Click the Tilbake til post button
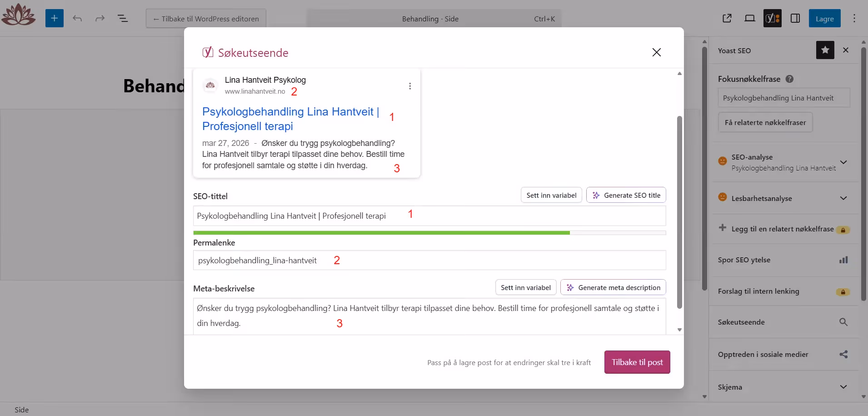This screenshot has height=416, width=868. pos(637,362)
